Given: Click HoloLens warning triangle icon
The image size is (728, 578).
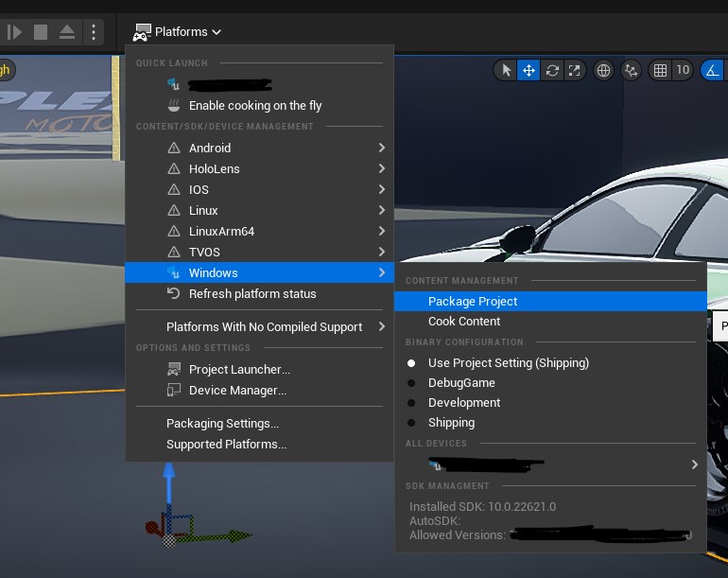Looking at the screenshot, I should click(174, 168).
